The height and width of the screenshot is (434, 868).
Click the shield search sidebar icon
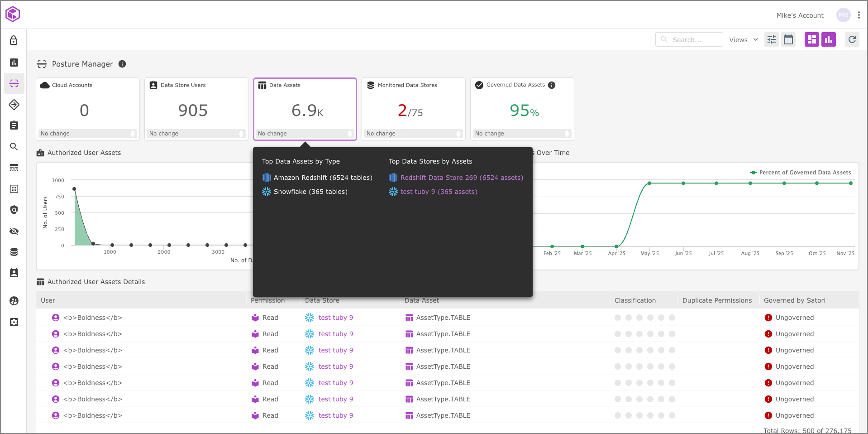coord(14,210)
